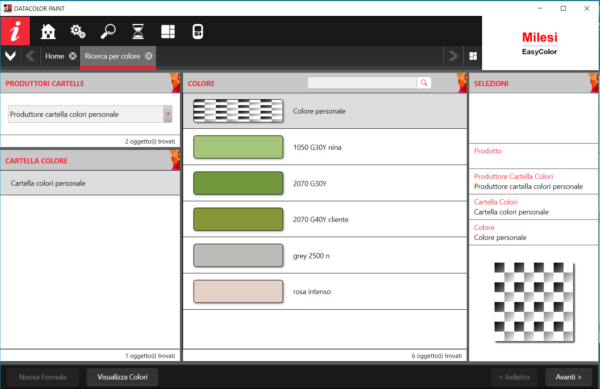Open the color chart tiles icon

168,31
